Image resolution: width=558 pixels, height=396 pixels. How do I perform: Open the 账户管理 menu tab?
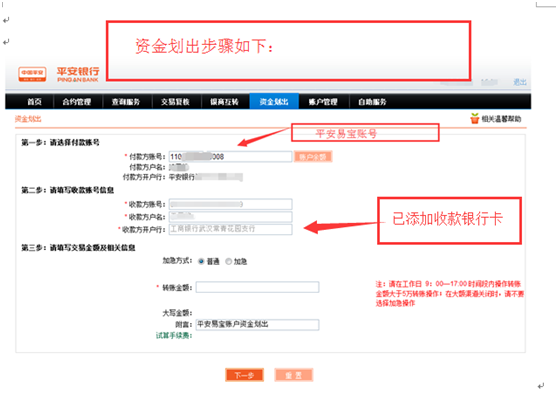(323, 102)
